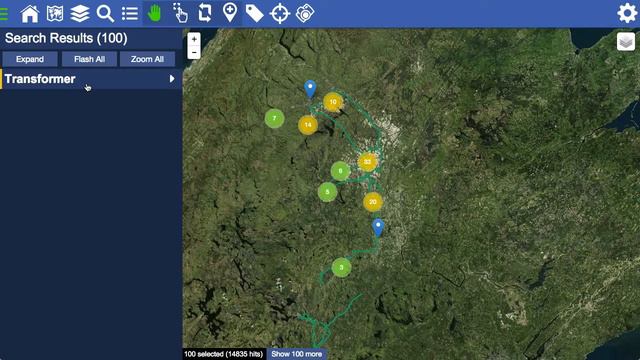Image resolution: width=640 pixels, height=360 pixels.
Task: Zoom in with the map plus button
Action: tap(194, 40)
